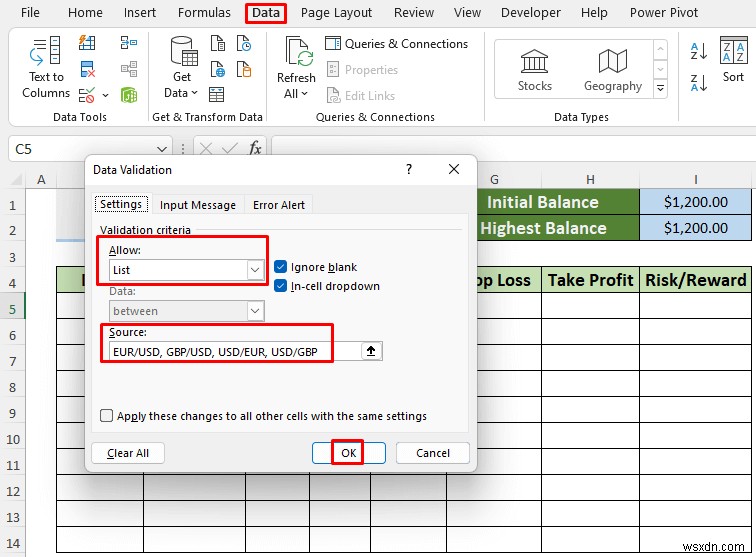The width and height of the screenshot is (756, 557).
Task: Click the Refresh All icon
Action: [299, 51]
